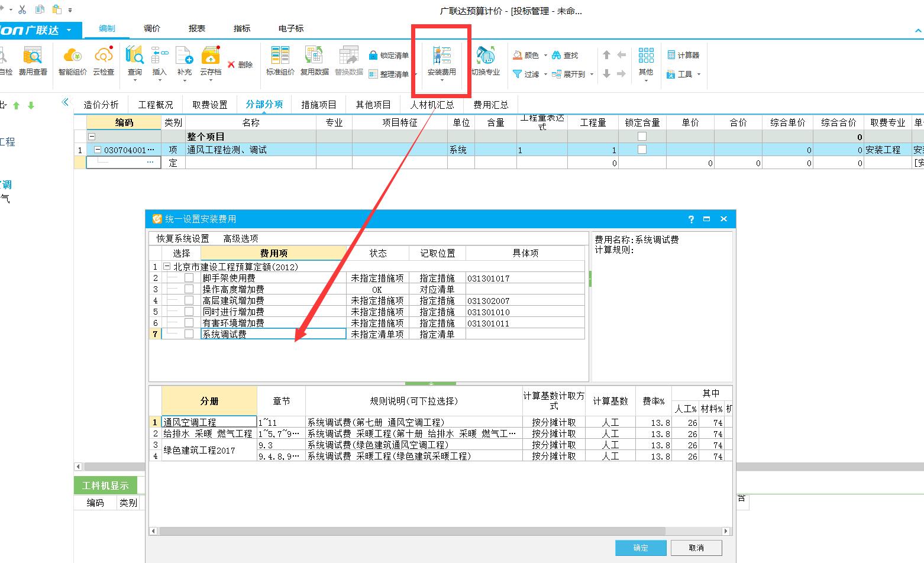Check the 同时进行增加费 checkbox
Viewport: 924px width, 563px height.
tap(189, 311)
